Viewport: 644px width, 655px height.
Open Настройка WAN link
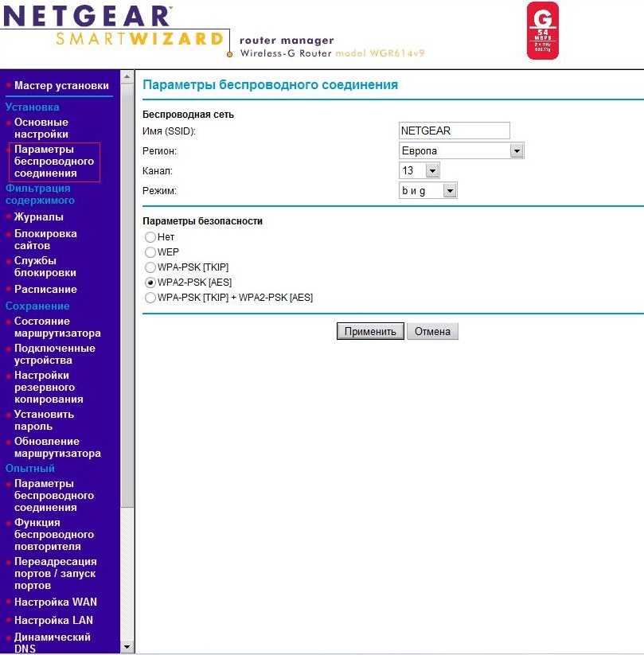coord(56,602)
